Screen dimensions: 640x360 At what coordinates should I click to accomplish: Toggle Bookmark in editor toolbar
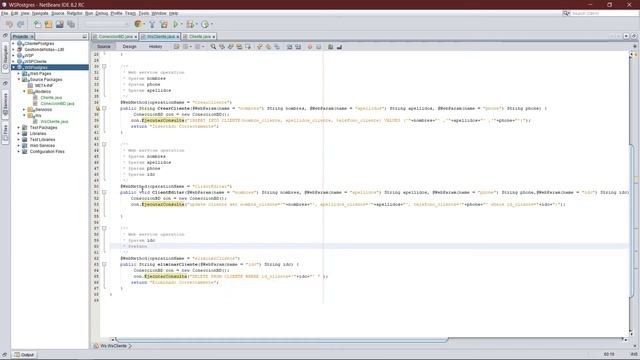pyautogui.click(x=277, y=47)
